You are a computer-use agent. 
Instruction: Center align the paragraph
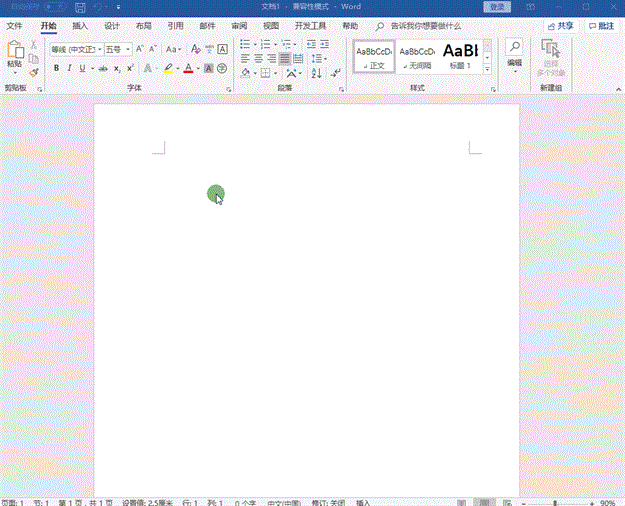click(258, 59)
